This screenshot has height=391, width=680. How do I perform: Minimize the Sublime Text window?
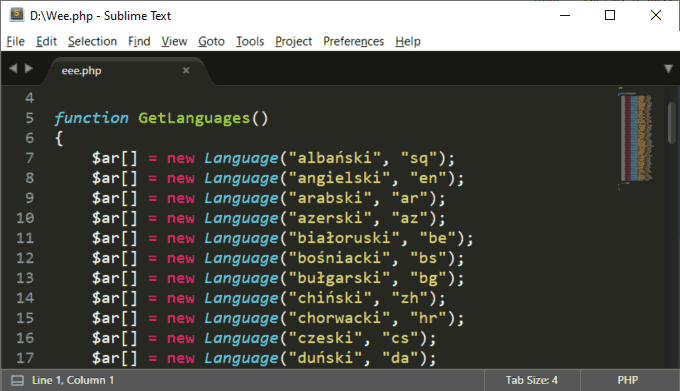(x=565, y=15)
